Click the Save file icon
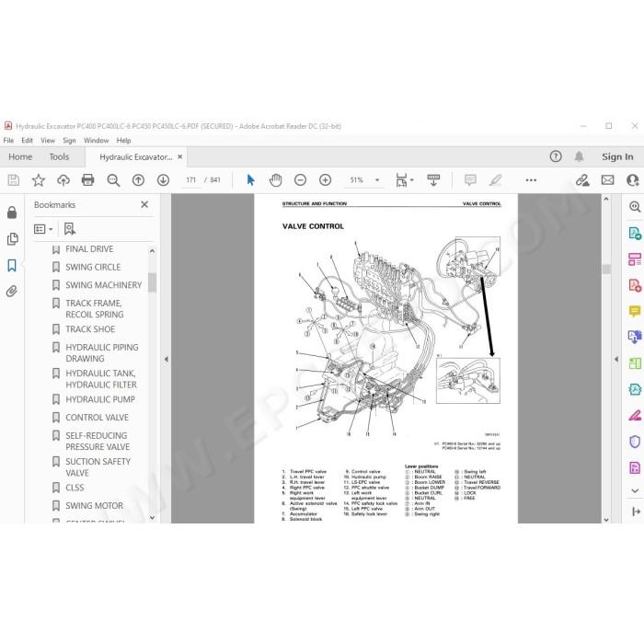This screenshot has height=644, width=644. (x=13, y=180)
